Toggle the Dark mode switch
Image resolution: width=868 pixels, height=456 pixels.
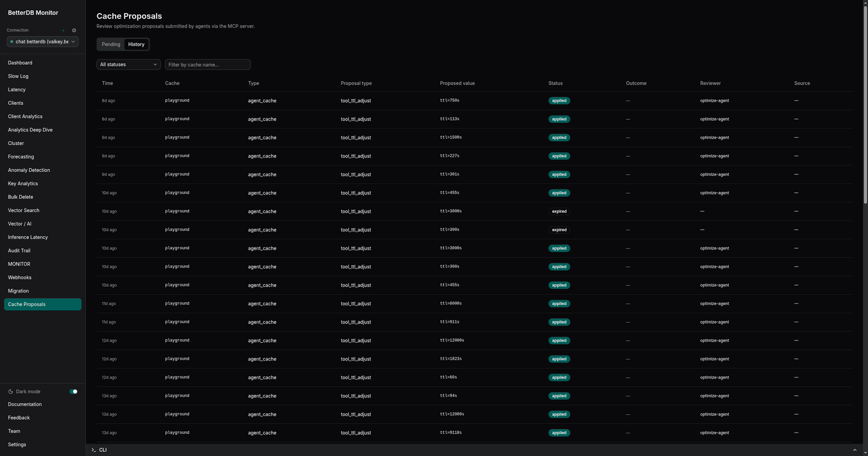[73, 391]
